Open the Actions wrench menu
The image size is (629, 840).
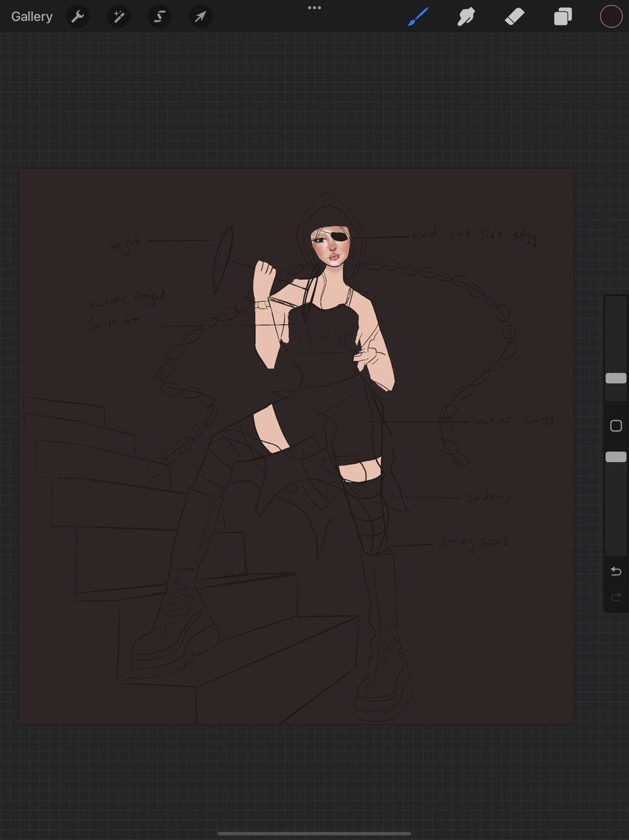[78, 17]
